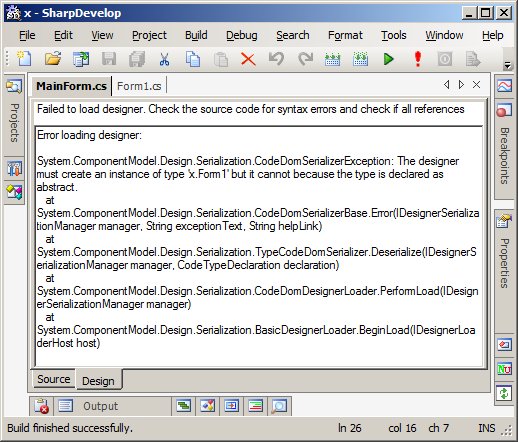Click the Open File folder icon
Image resolution: width=518 pixels, height=442 pixels.
(x=53, y=59)
